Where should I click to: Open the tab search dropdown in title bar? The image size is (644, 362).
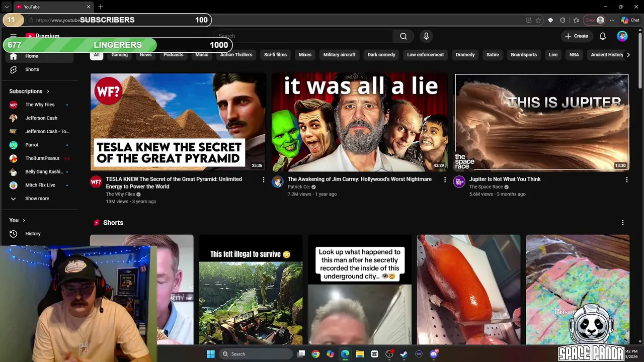[x=6, y=7]
